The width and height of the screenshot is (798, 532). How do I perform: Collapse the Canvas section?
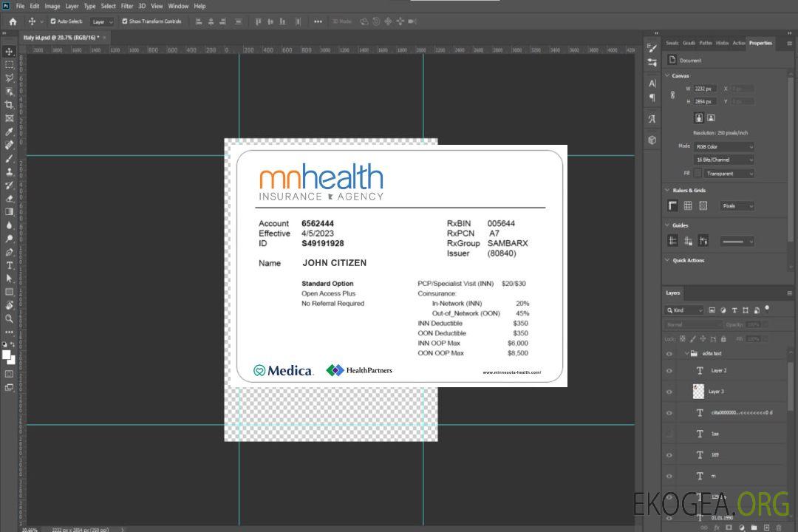click(x=667, y=75)
